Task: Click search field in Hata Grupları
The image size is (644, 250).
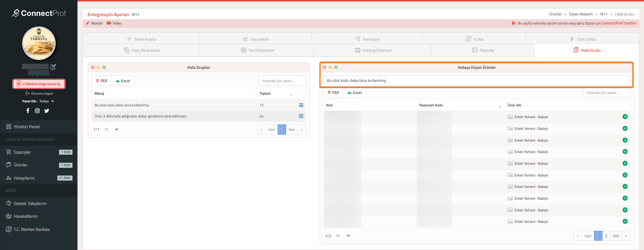Action: [282, 81]
